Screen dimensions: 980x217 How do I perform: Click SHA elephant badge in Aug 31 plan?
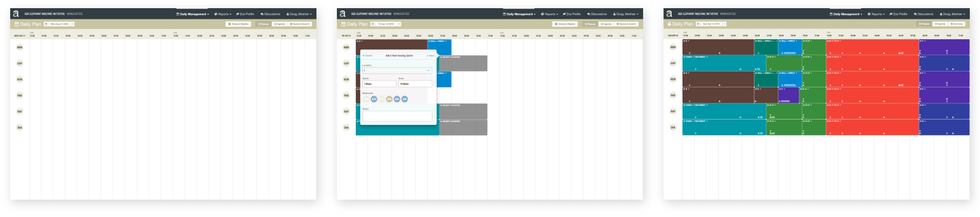click(19, 128)
